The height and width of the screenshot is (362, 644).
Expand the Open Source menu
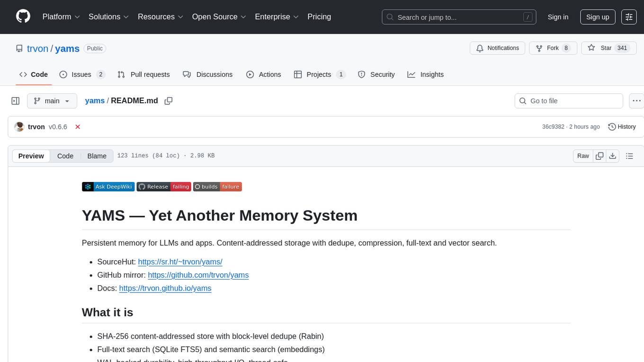point(219,17)
